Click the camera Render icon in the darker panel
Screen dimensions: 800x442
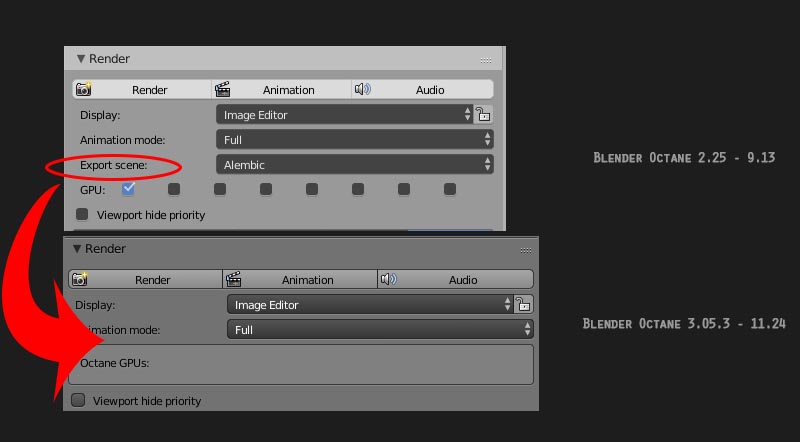click(78, 280)
